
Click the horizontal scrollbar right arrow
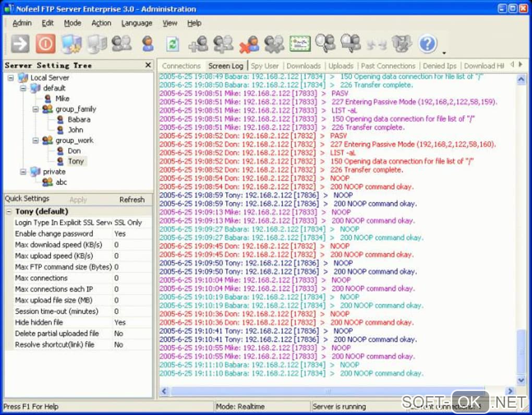point(510,391)
